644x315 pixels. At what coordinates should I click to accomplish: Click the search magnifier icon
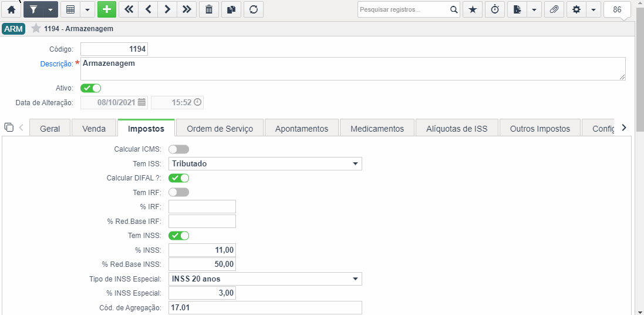click(x=453, y=9)
